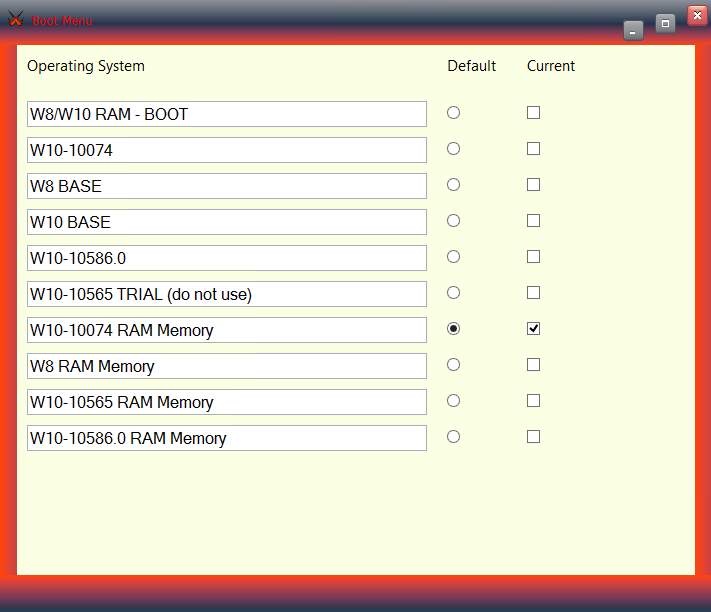Viewport: 711px width, 612px height.
Task: Minimize the Boot Menu window
Action: [x=633, y=31]
